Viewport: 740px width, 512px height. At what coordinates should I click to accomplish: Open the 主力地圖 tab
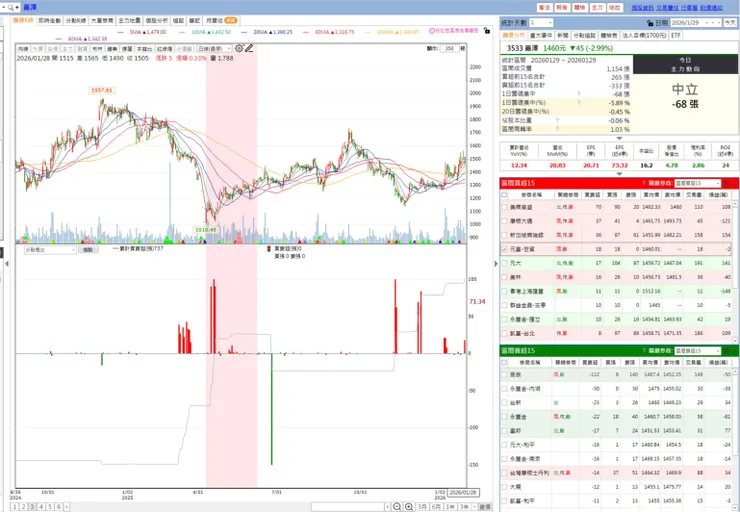[x=129, y=20]
